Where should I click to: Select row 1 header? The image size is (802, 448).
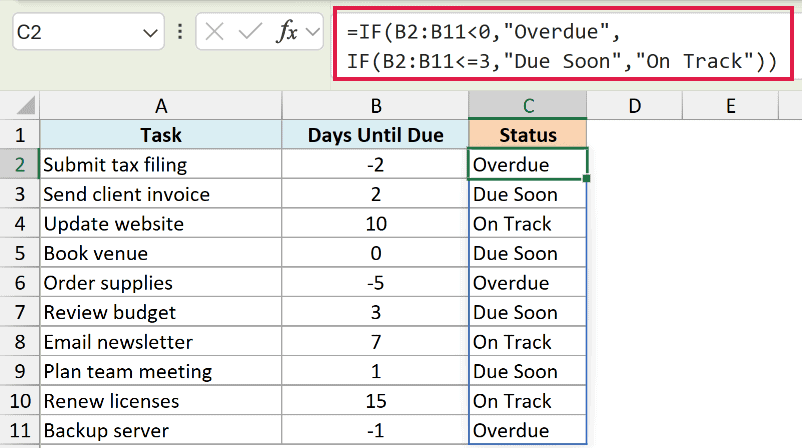pyautogui.click(x=19, y=135)
